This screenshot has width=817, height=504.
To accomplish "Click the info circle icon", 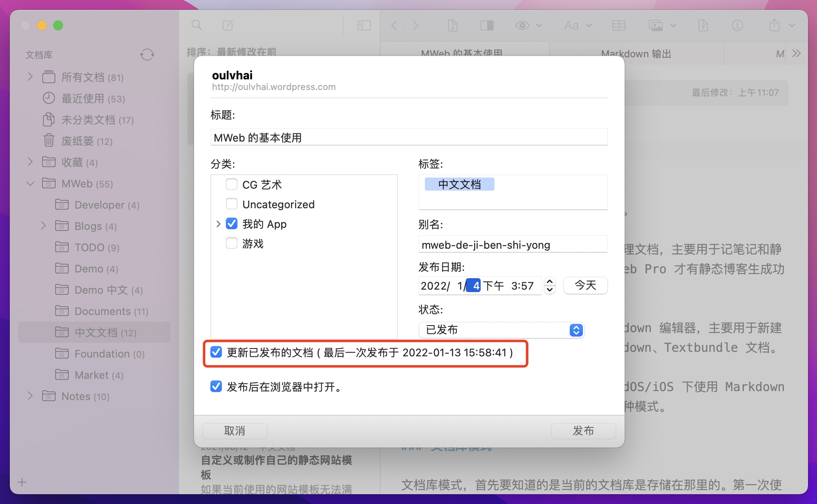I will tap(737, 25).
